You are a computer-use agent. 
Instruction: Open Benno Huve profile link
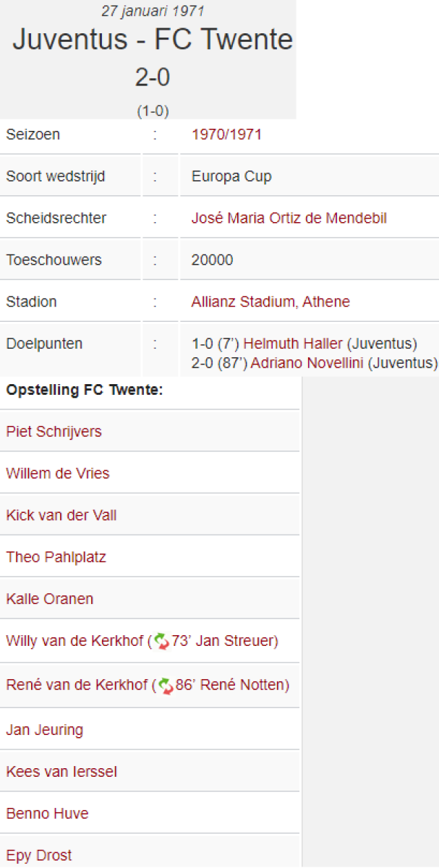48,814
